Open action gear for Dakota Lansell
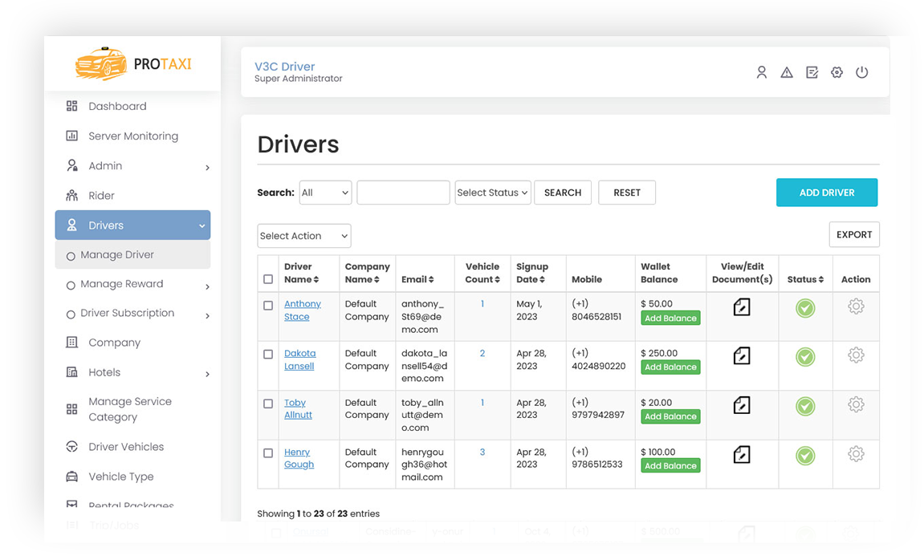 click(x=856, y=355)
